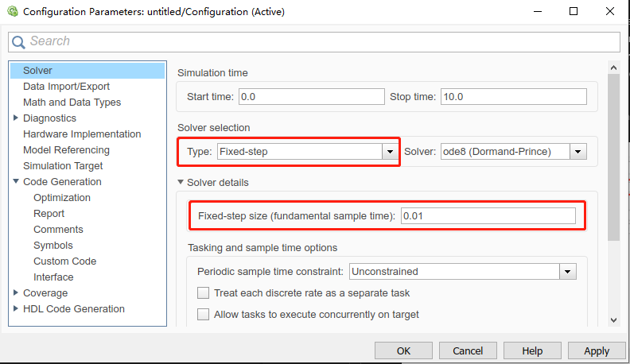Expand the HDL Code Generation node arrow
This screenshot has height=364, width=630.
pos(16,308)
